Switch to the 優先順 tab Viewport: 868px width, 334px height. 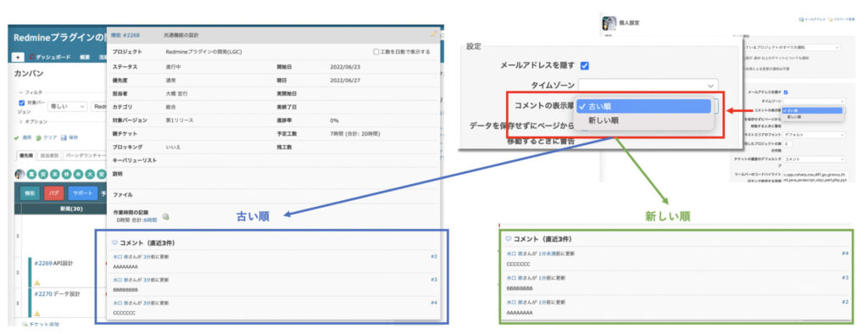pos(26,156)
